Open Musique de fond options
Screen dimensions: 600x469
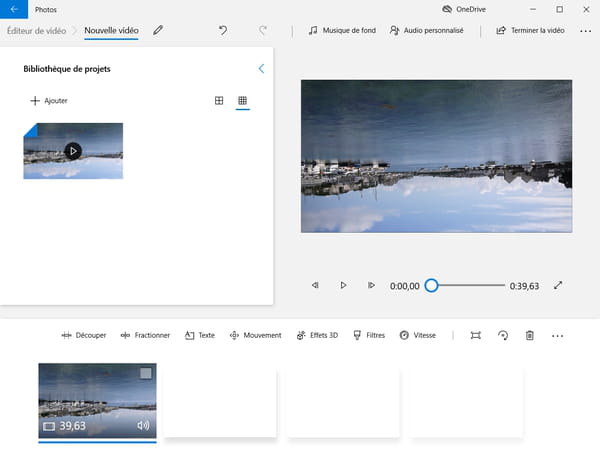click(x=342, y=30)
